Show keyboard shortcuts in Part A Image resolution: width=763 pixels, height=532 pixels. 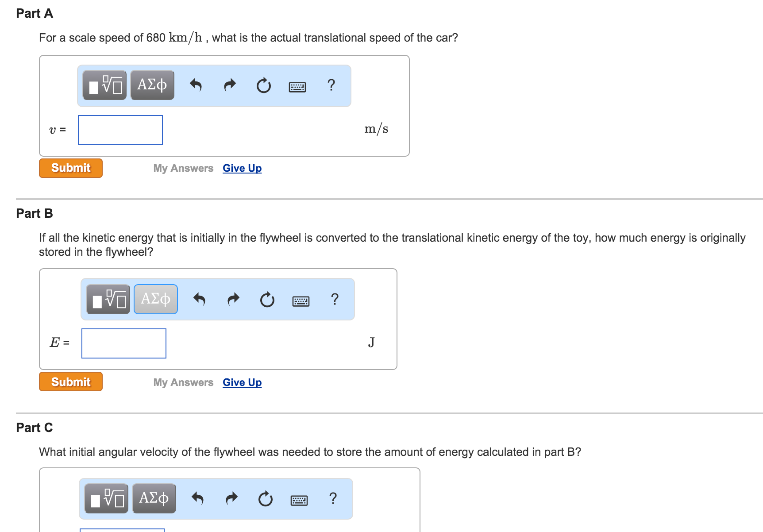click(x=297, y=87)
